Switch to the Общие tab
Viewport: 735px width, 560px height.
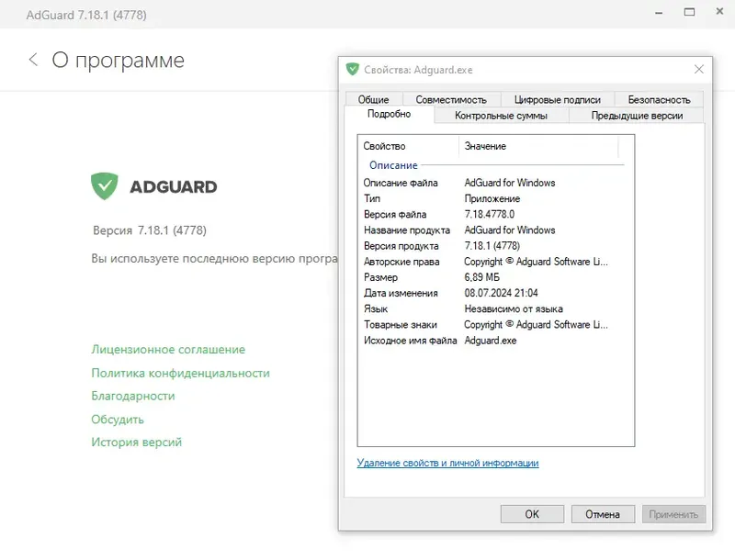374,100
